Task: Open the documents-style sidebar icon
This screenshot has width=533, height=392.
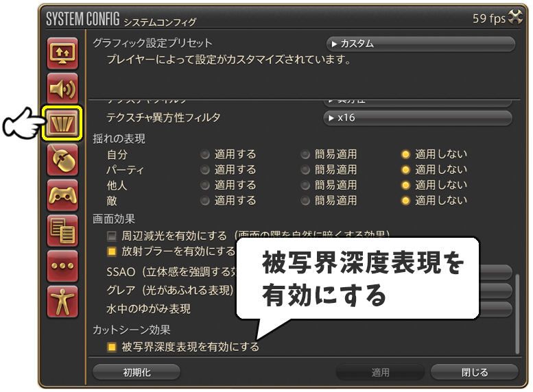Action: tap(62, 231)
